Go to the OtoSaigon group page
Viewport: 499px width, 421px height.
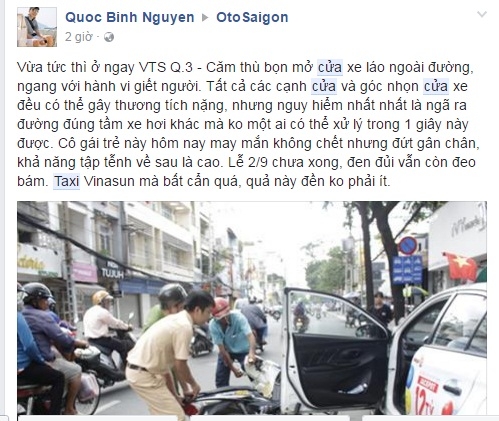tap(252, 17)
